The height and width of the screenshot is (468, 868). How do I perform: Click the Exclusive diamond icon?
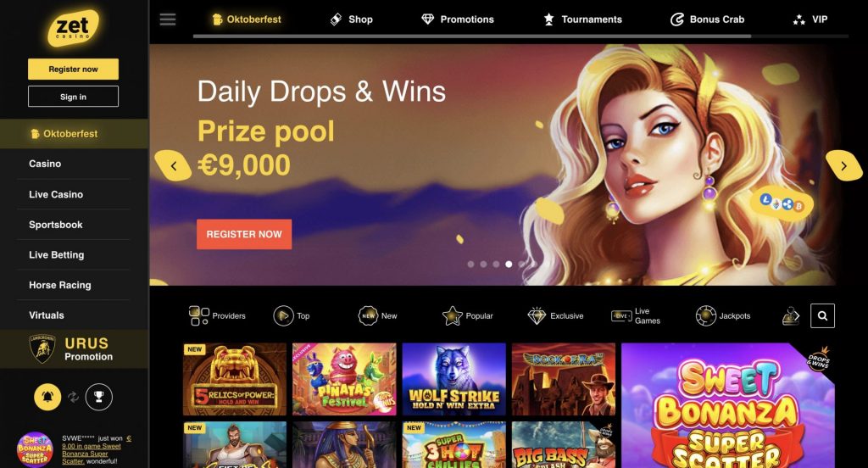[537, 315]
